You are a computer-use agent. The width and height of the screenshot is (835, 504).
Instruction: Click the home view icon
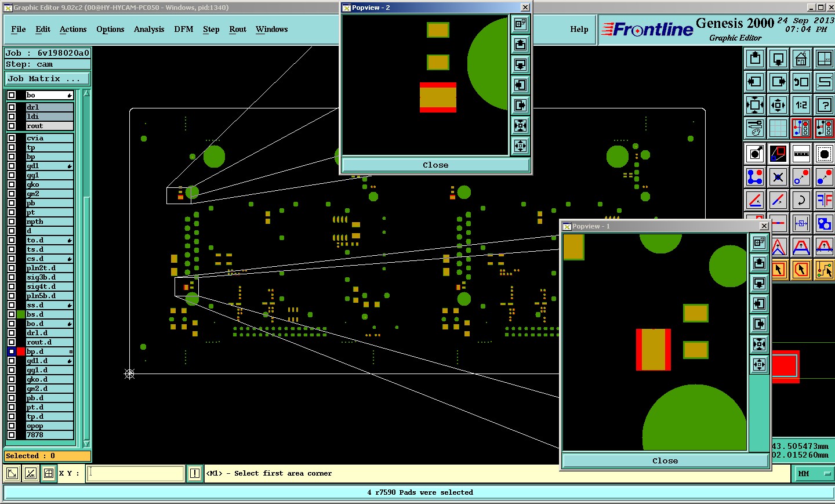[801, 59]
